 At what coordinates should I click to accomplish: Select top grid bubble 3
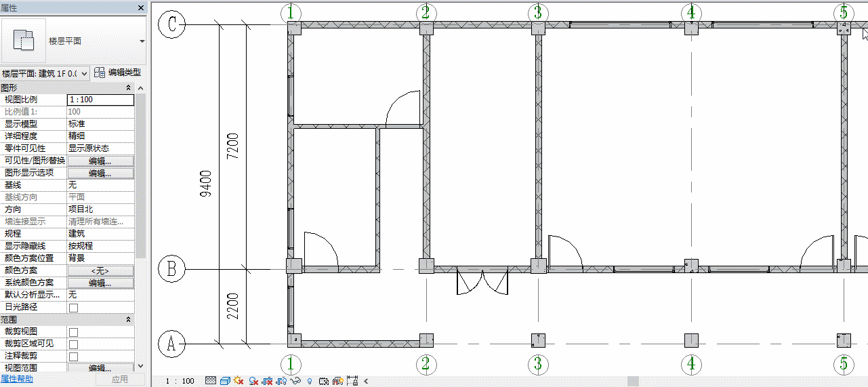(x=538, y=12)
